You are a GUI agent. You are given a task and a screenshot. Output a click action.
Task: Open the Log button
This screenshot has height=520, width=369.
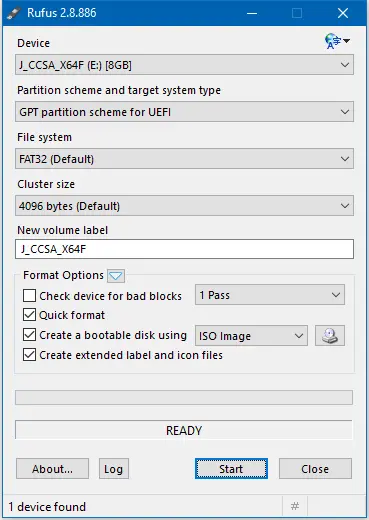(x=114, y=469)
